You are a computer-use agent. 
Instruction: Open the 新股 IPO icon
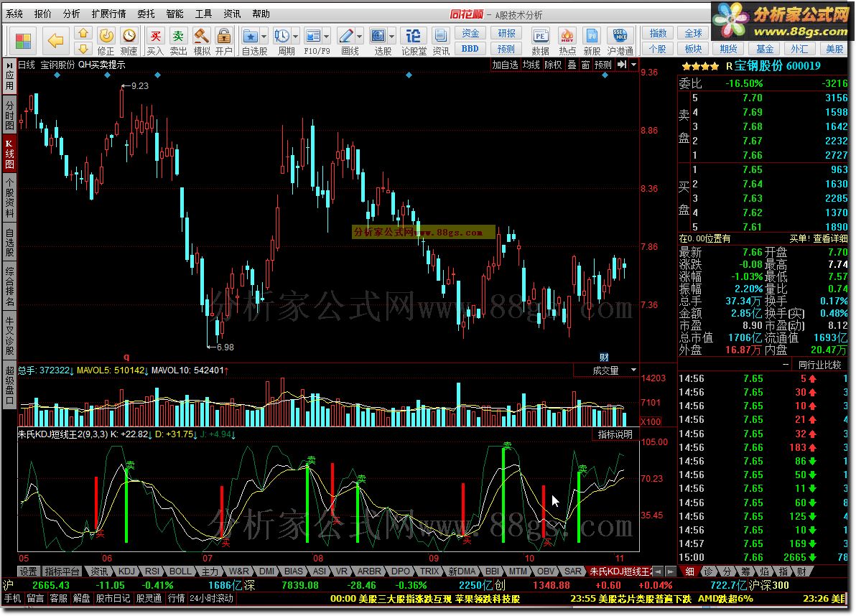(592, 42)
